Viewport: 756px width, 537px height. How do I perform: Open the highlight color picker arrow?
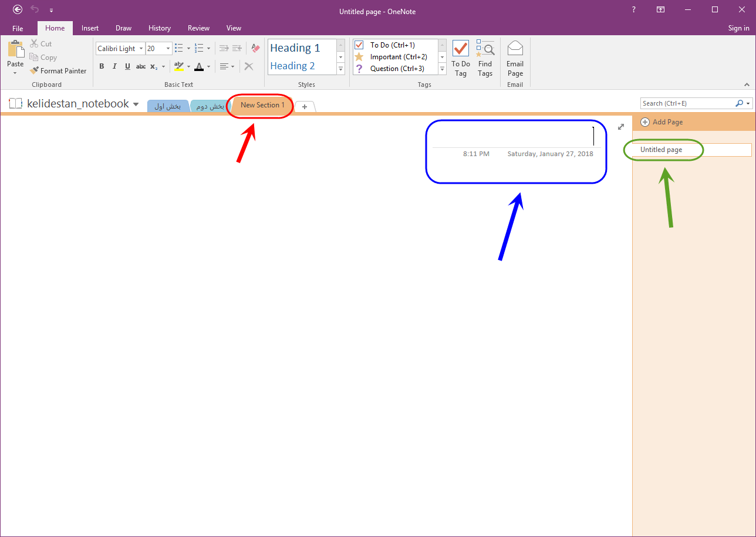tap(188, 66)
